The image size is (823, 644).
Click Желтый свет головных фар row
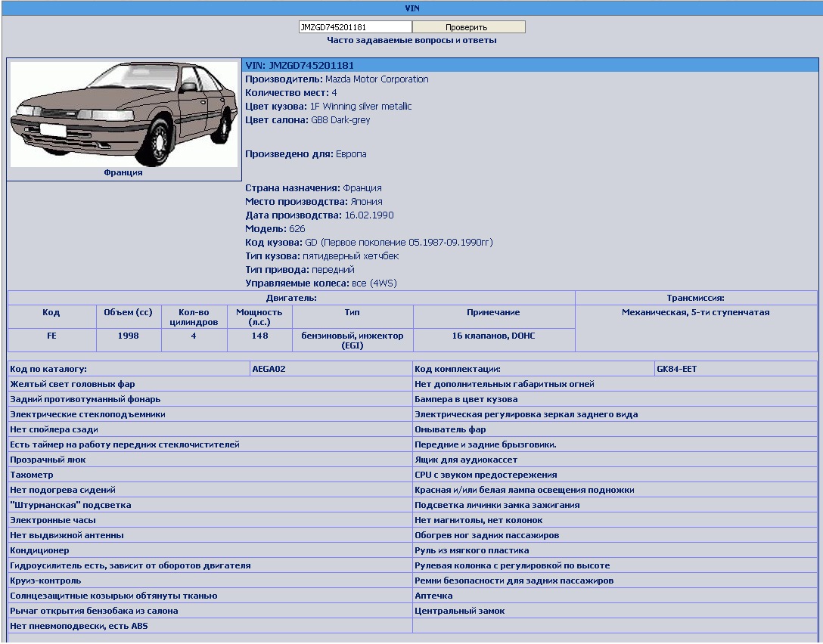tap(210, 385)
